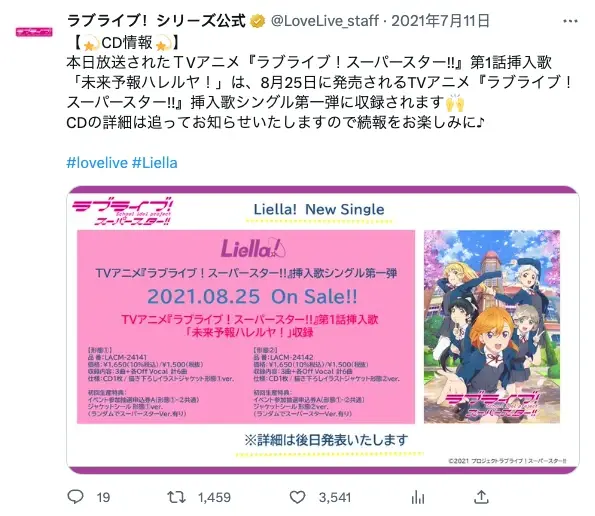This screenshot has height=516, width=595.
Task: Open the tweet date 2021年7月11日
Action: point(441,21)
